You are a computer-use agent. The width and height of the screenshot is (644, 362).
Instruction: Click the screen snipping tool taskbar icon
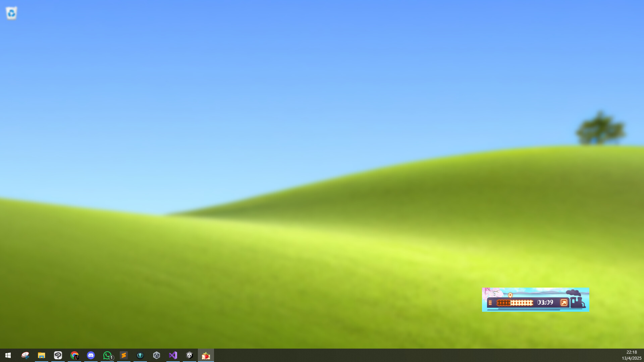coord(25,355)
